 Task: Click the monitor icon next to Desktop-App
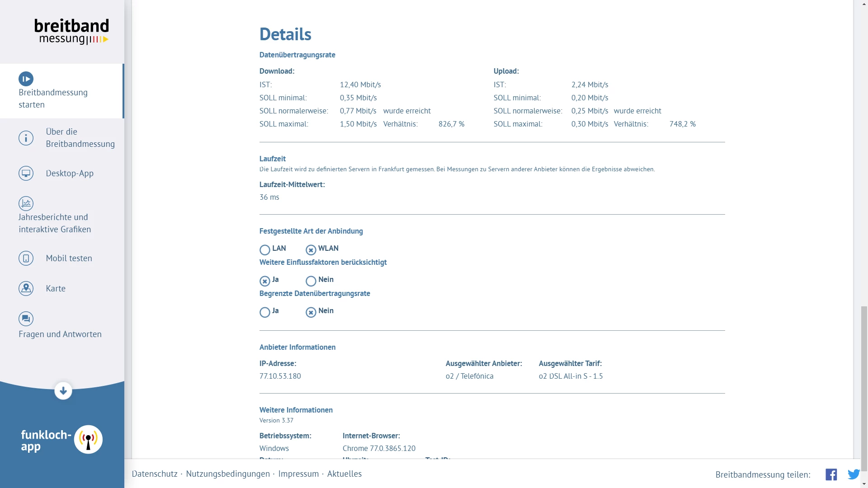click(x=26, y=174)
